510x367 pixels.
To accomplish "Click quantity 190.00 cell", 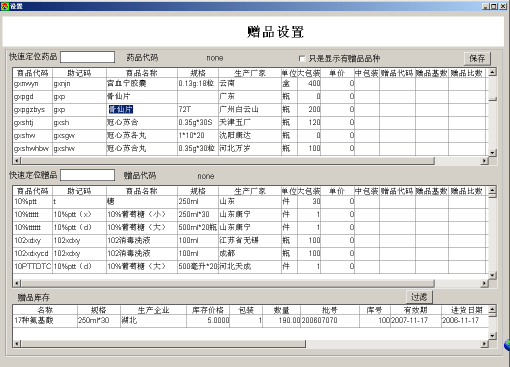I will (281, 321).
